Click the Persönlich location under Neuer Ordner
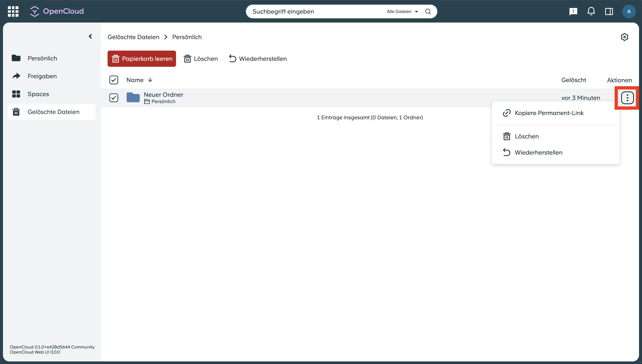 click(160, 101)
